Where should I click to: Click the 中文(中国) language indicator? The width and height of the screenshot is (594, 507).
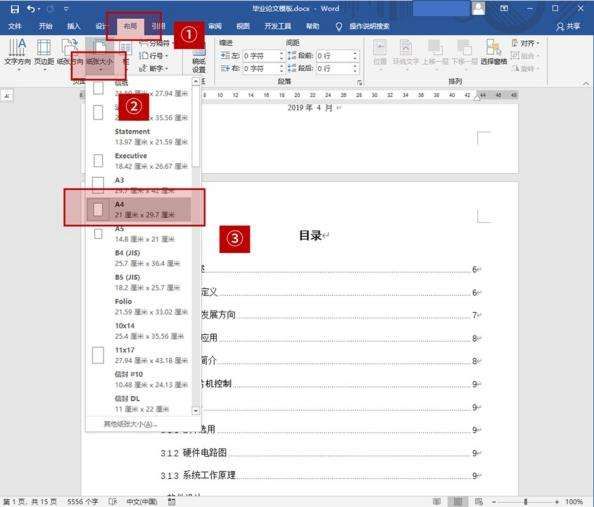click(x=142, y=501)
